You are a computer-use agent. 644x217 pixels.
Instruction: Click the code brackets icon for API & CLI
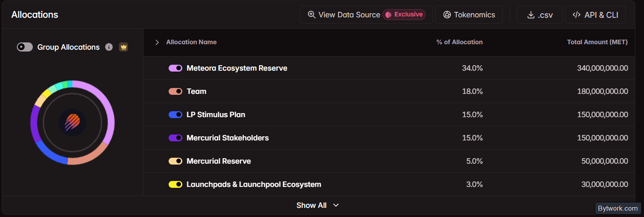pyautogui.click(x=576, y=15)
